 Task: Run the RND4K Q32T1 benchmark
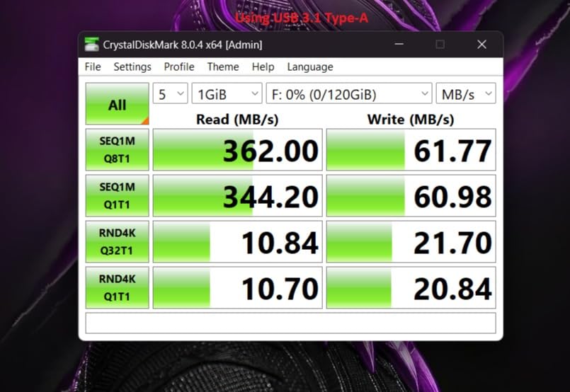click(117, 241)
